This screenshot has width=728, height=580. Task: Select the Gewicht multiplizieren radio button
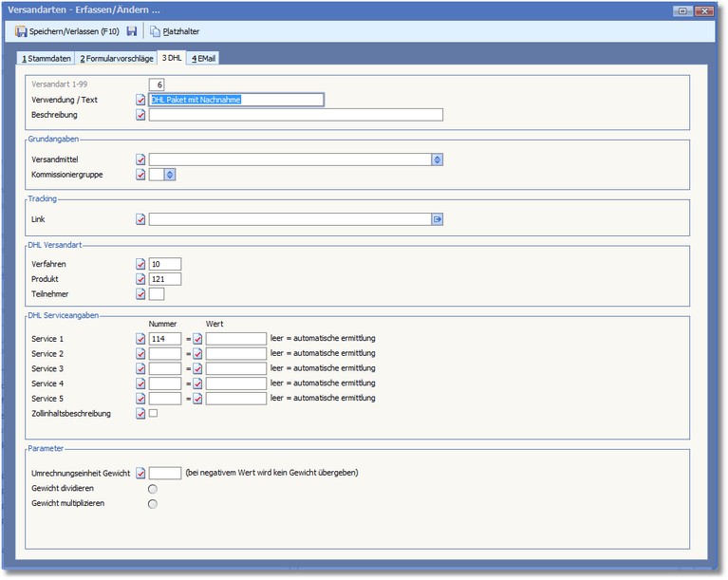tap(153, 503)
